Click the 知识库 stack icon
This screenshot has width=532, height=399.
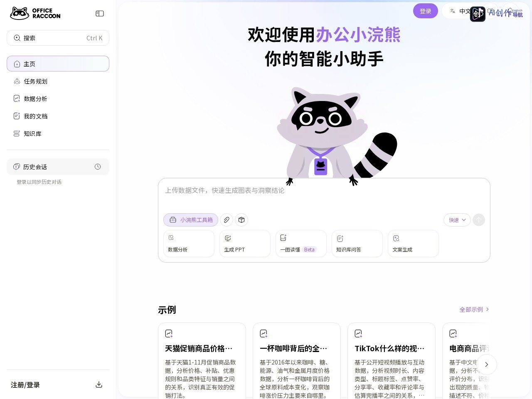(x=17, y=133)
